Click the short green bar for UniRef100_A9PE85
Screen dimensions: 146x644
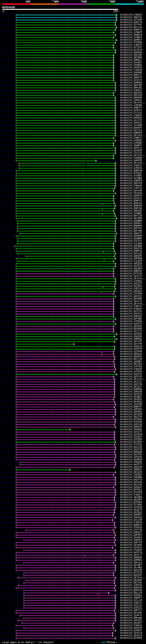point(56,161)
